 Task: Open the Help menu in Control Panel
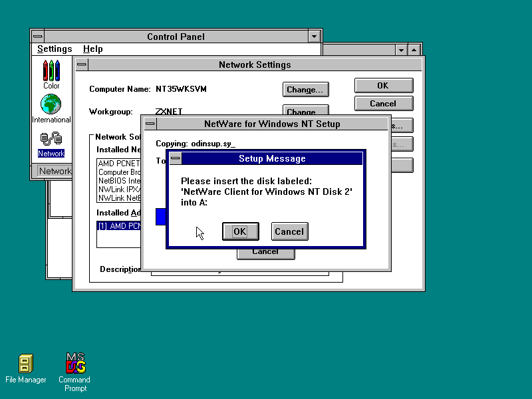point(92,49)
